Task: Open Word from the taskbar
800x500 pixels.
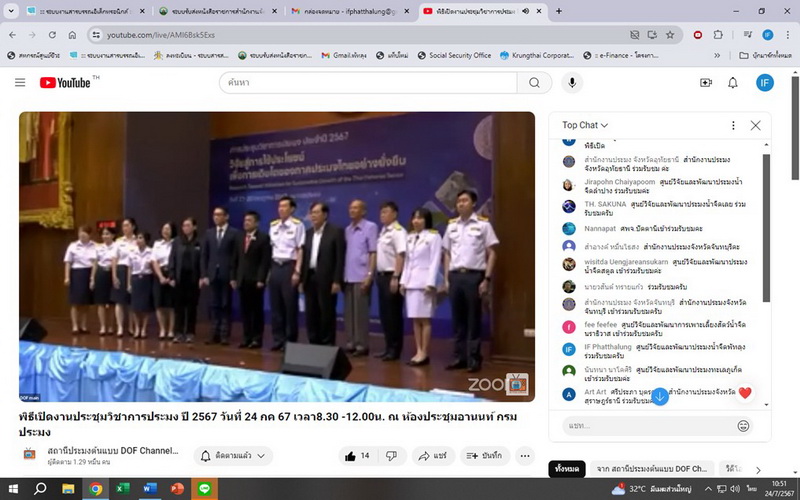Action: click(149, 489)
